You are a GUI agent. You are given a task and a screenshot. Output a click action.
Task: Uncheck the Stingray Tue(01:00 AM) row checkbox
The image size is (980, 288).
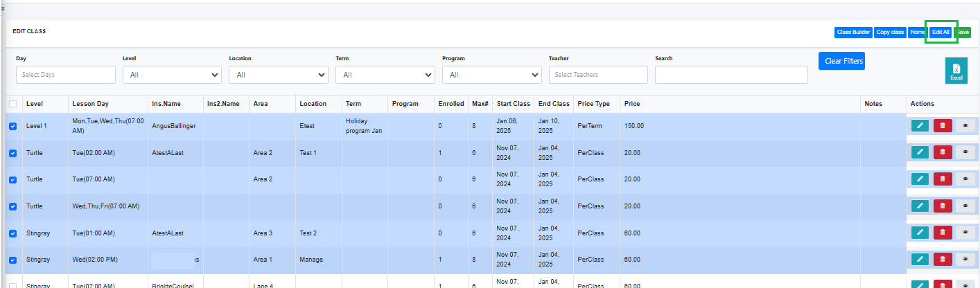[12, 233]
